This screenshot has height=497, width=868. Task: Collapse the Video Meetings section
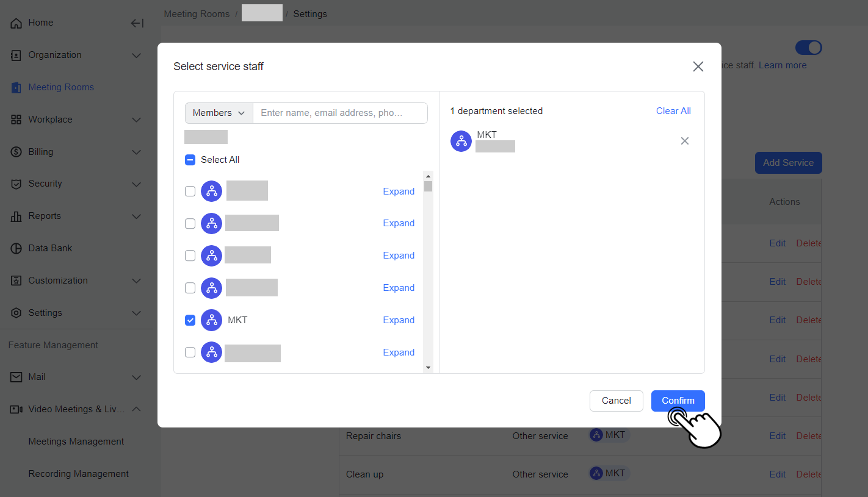[137, 410]
